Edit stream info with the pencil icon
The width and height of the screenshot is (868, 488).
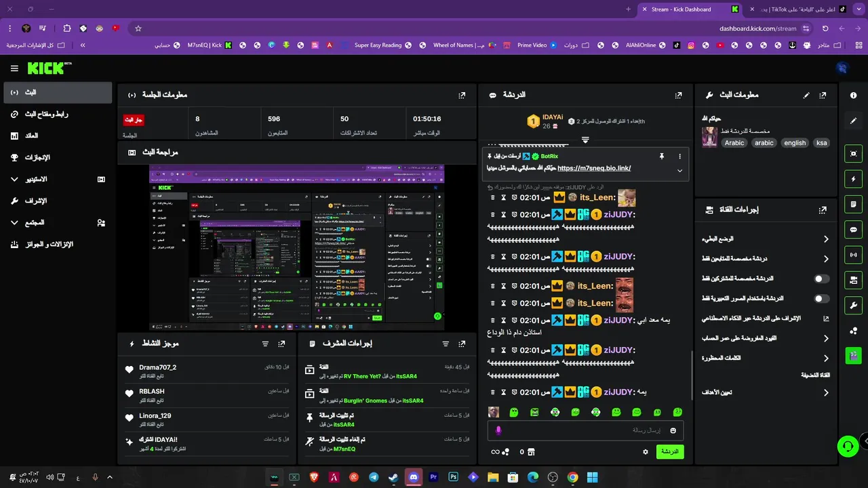click(806, 96)
